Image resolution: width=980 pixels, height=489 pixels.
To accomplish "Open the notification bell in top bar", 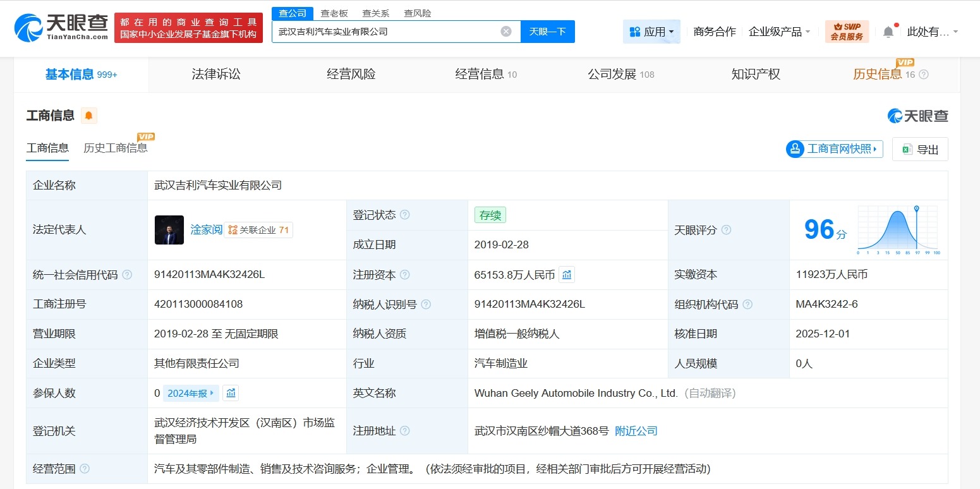I will (888, 31).
